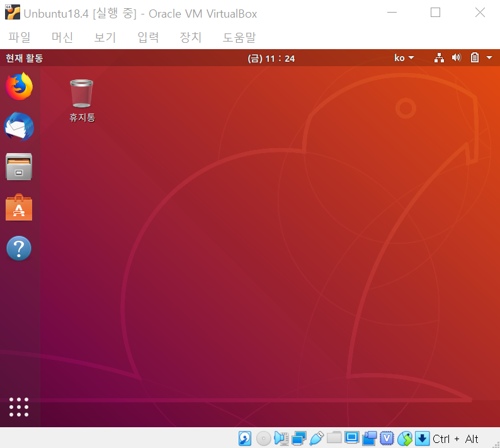Click the keyboard capture arrow indicator

click(422, 439)
